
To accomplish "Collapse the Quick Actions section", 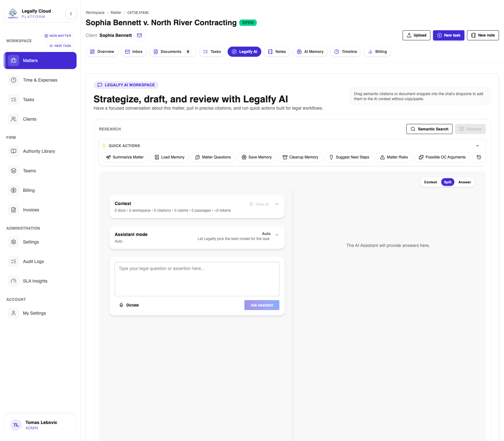I will [478, 146].
